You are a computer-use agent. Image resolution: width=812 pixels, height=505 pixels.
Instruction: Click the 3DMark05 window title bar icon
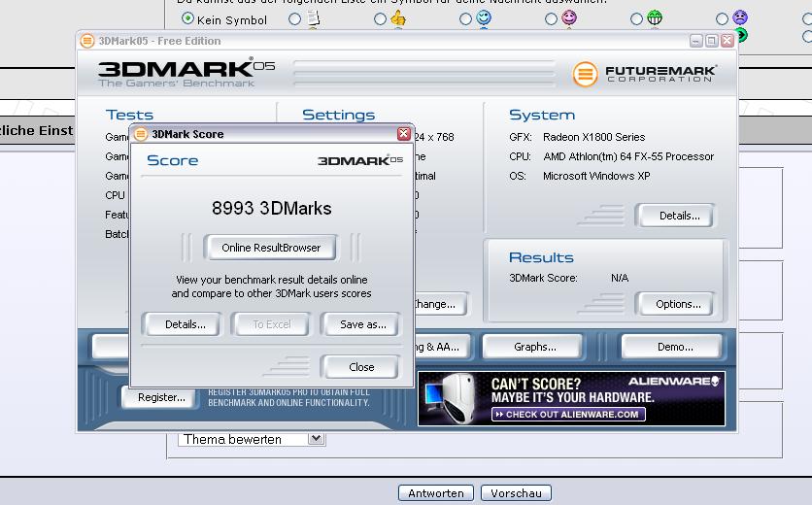(x=87, y=41)
